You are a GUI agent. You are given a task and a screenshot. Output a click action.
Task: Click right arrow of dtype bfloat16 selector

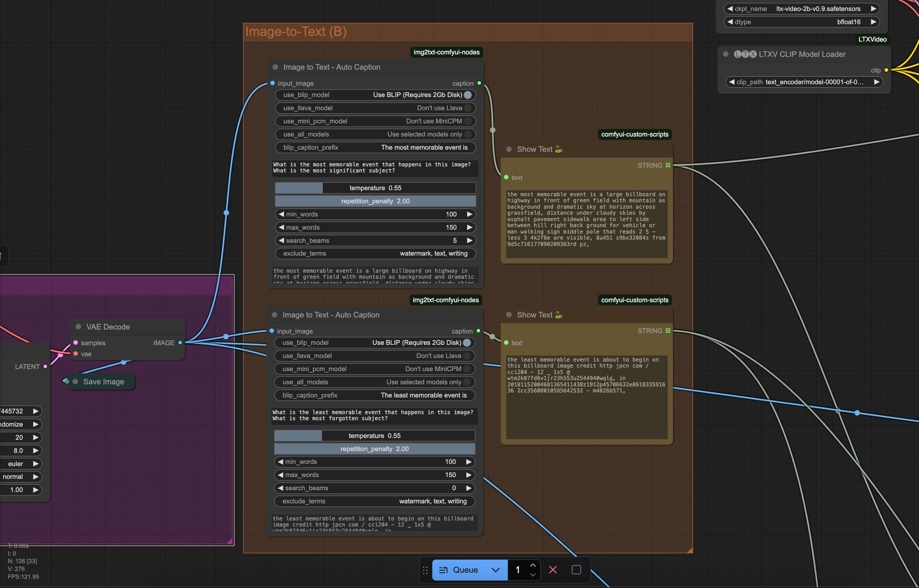(x=873, y=22)
